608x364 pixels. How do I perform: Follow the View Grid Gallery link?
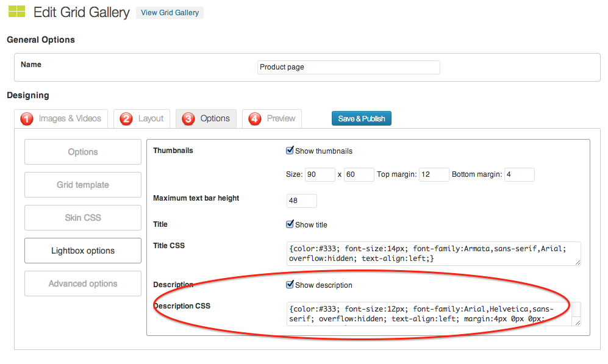coord(170,13)
